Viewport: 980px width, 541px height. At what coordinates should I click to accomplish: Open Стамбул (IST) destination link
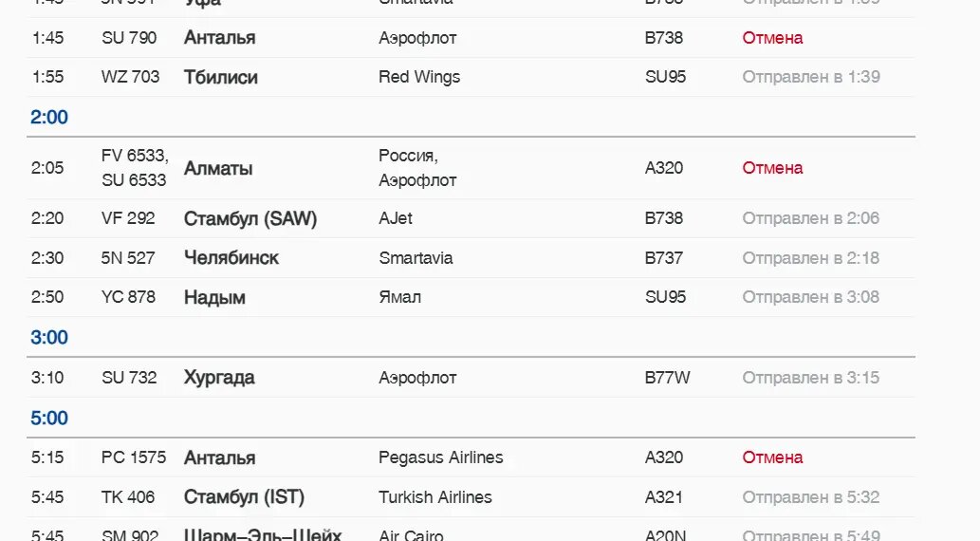pos(244,497)
